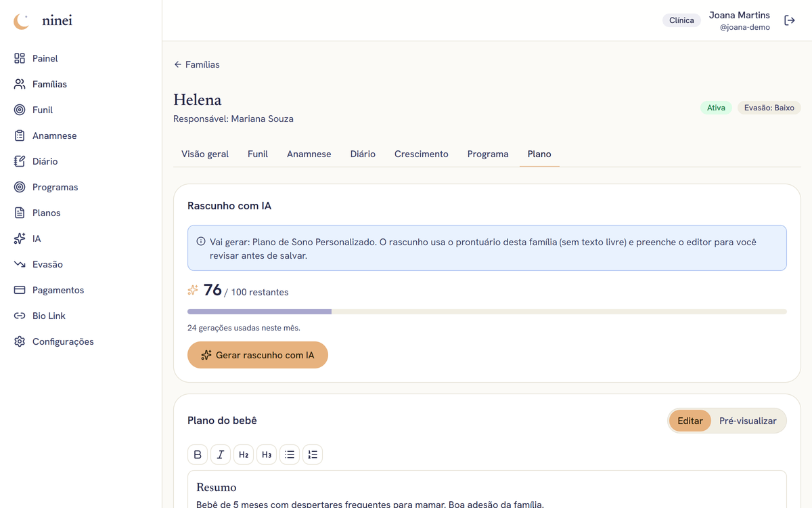Click the Configurações gear icon
Image resolution: width=812 pixels, height=508 pixels.
click(x=20, y=341)
